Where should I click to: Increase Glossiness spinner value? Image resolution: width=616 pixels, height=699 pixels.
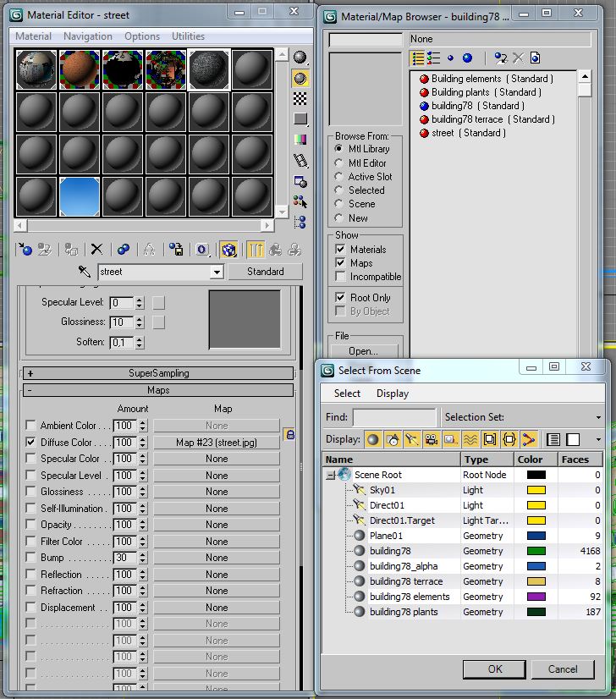(x=140, y=320)
